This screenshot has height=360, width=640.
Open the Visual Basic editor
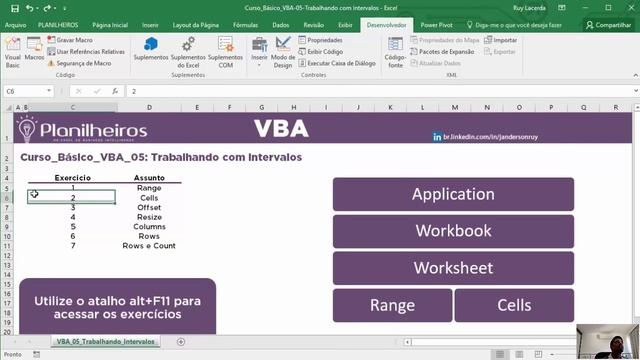tap(13, 52)
